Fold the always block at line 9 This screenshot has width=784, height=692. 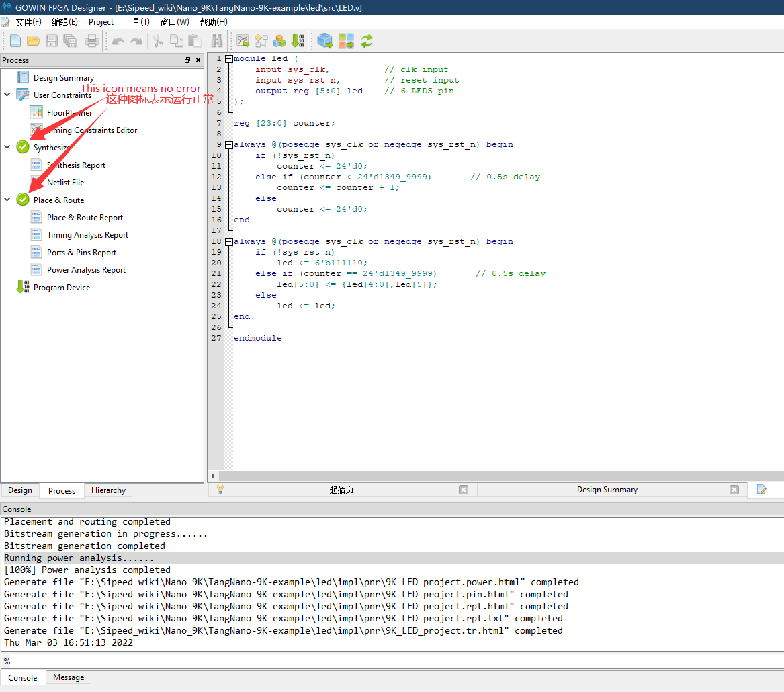228,145
